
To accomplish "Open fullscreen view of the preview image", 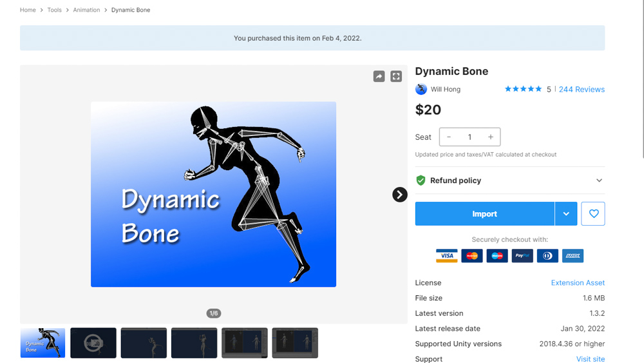I will (396, 77).
